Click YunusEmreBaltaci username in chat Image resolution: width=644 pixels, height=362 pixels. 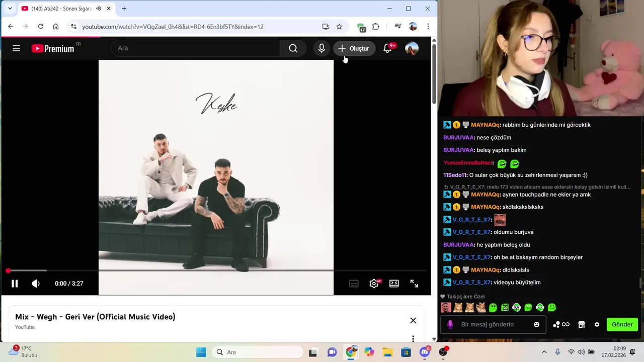pos(467,163)
